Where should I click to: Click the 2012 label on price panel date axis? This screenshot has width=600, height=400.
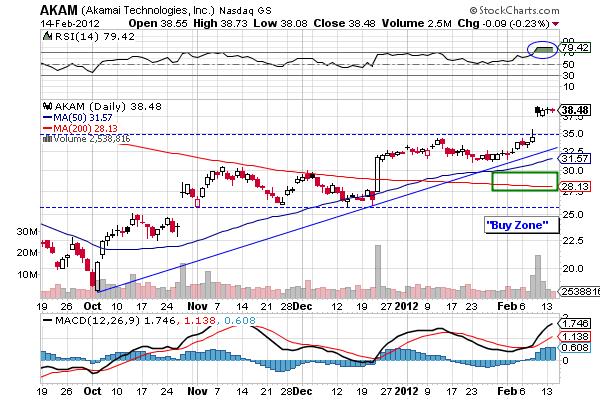[x=407, y=306]
